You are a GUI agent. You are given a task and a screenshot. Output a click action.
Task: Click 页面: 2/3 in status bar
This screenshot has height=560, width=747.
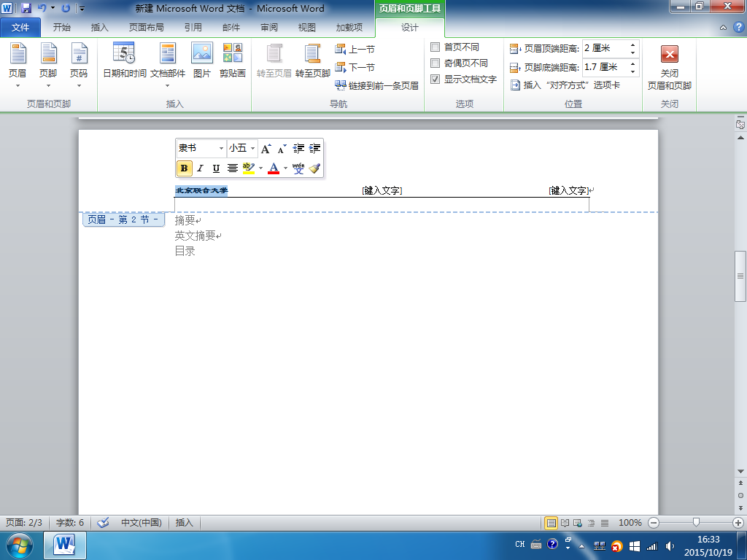[24, 523]
